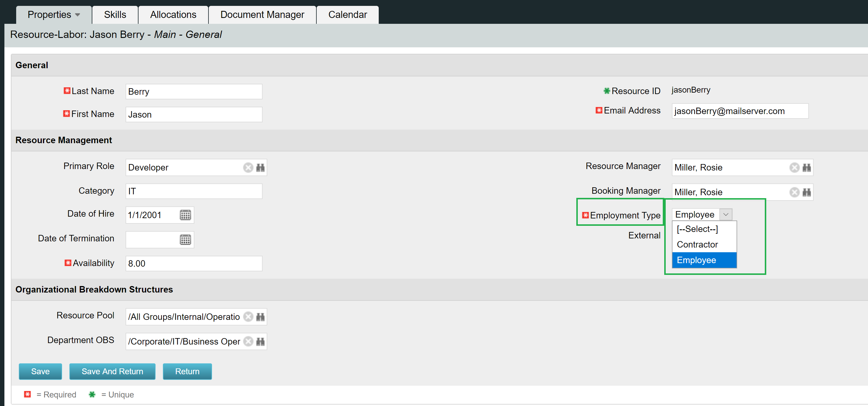Open the Calendar tab

point(347,15)
